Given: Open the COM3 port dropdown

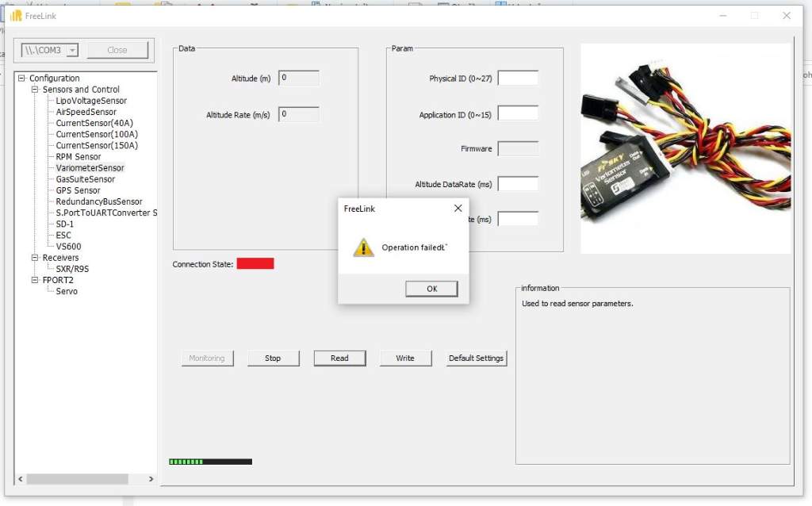Looking at the screenshot, I should point(72,50).
